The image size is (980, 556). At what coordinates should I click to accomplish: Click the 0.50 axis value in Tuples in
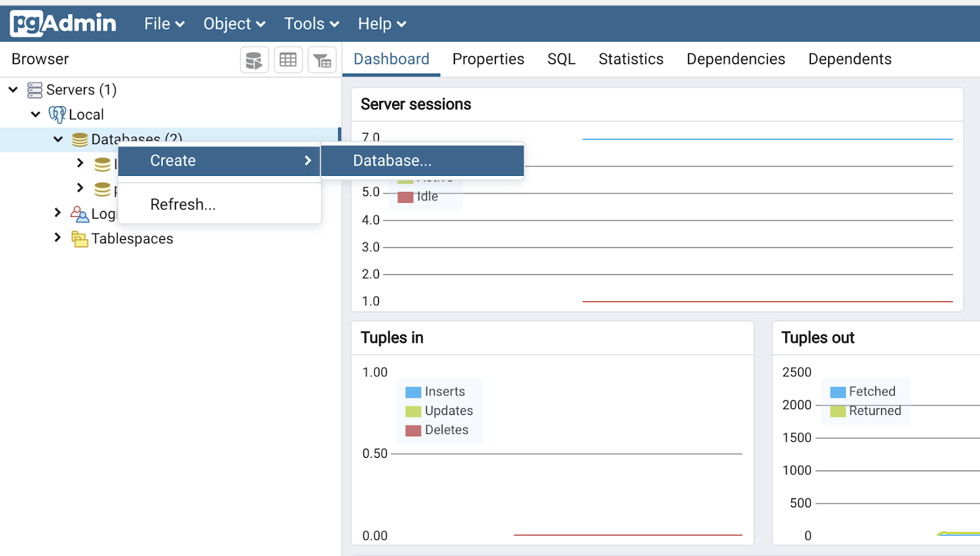(x=375, y=454)
